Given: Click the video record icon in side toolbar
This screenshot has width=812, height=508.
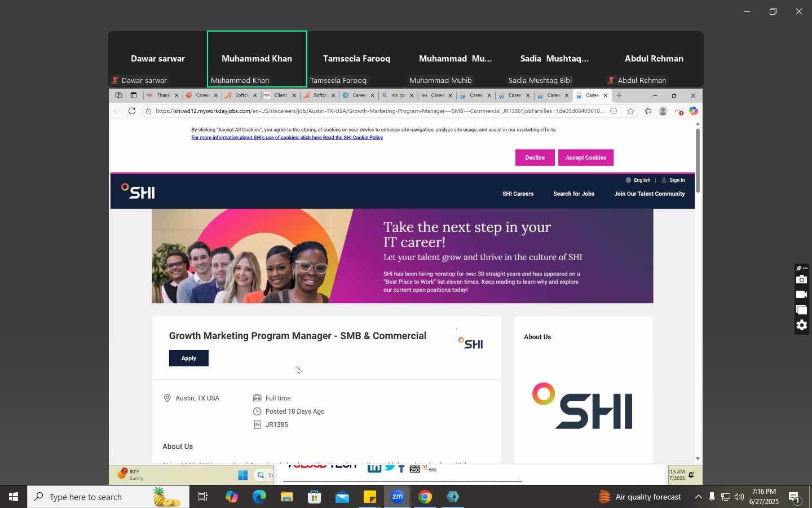Looking at the screenshot, I should click(x=801, y=295).
